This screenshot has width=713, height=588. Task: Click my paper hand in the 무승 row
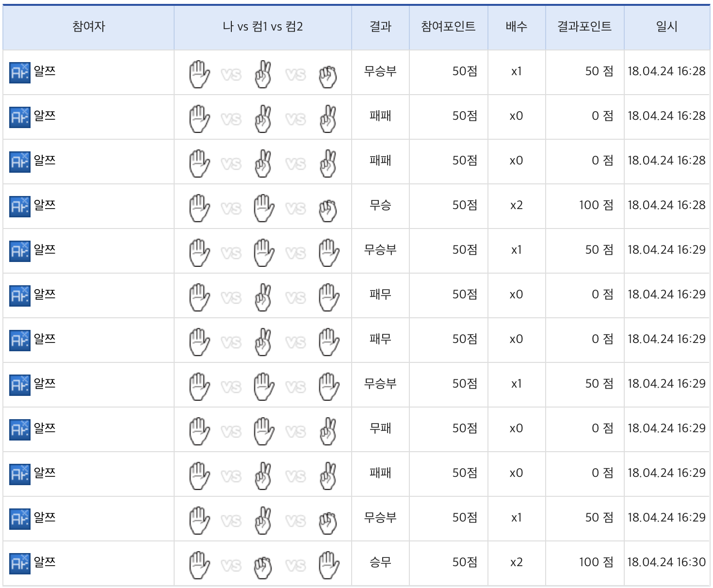tap(199, 208)
